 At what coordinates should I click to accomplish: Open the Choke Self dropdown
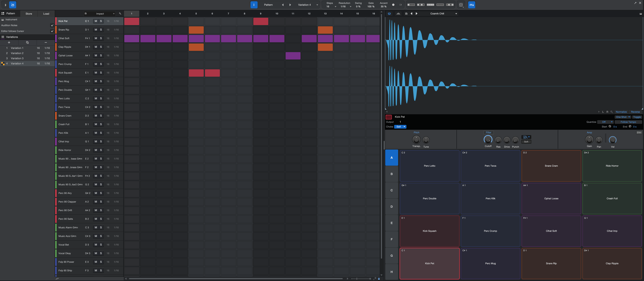[400, 127]
